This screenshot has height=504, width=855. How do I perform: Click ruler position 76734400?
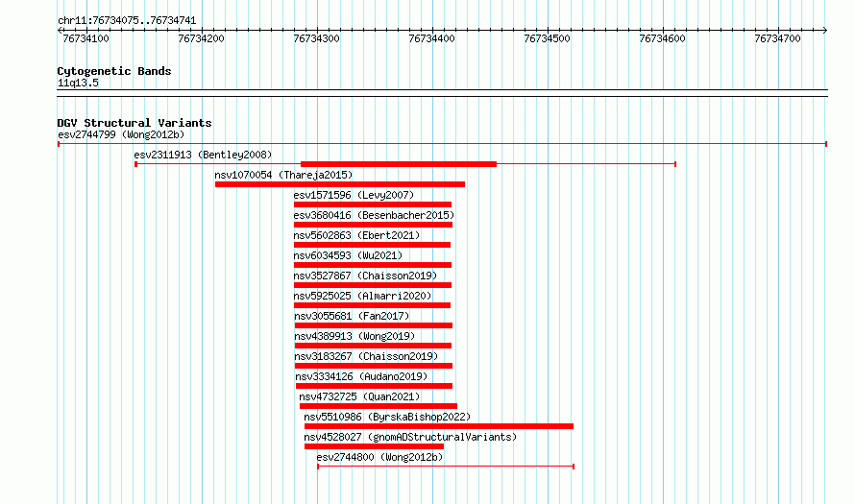[x=432, y=38]
